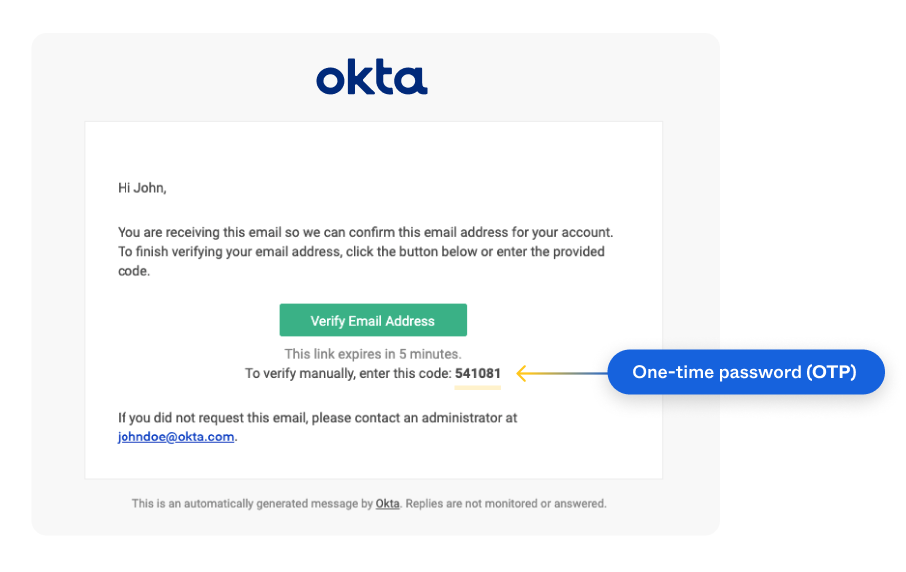Click the "This link expires in 5 minutes" notice
The width and height of the screenshot is (906, 572).
tap(372, 354)
